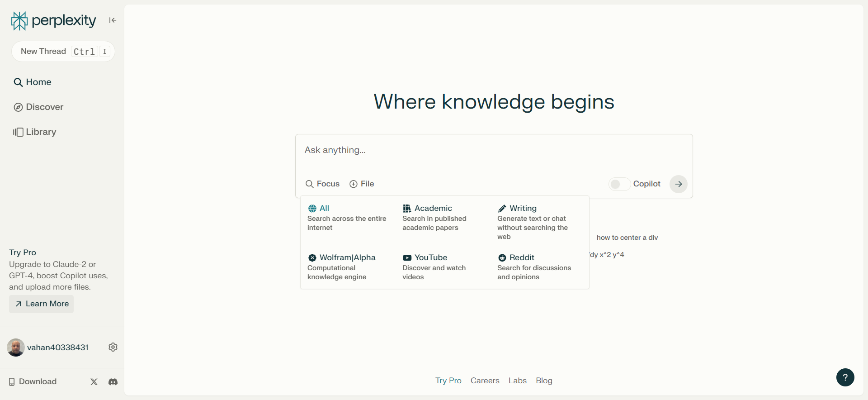The image size is (868, 400).
Task: Click the Try Pro footer link
Action: (448, 381)
